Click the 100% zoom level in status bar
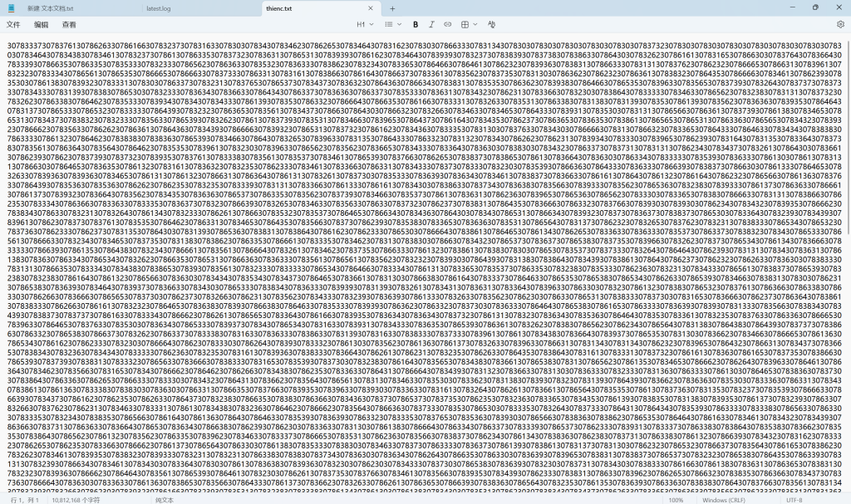Screen dimensions: 851x504 point(676,500)
